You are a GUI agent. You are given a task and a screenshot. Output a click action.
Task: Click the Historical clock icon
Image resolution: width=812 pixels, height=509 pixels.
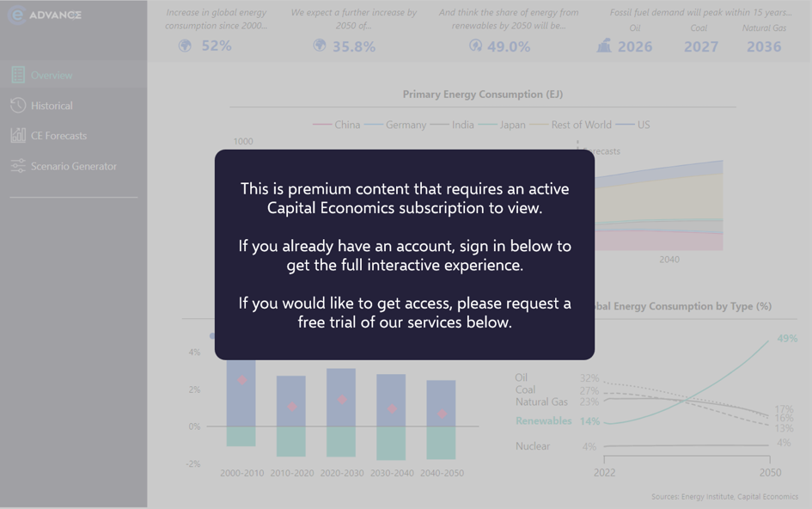18,105
